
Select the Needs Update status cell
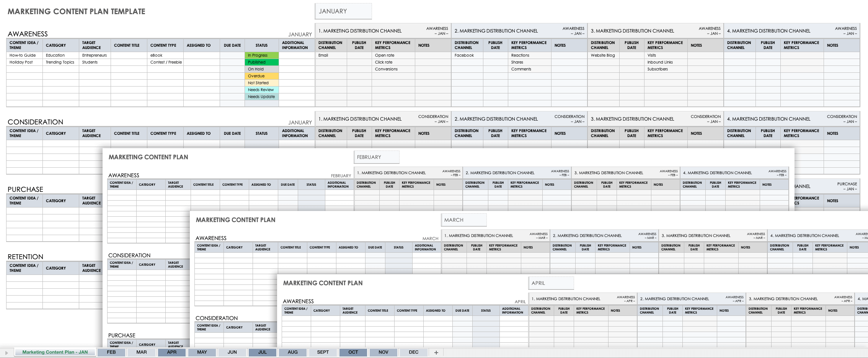[x=262, y=97]
